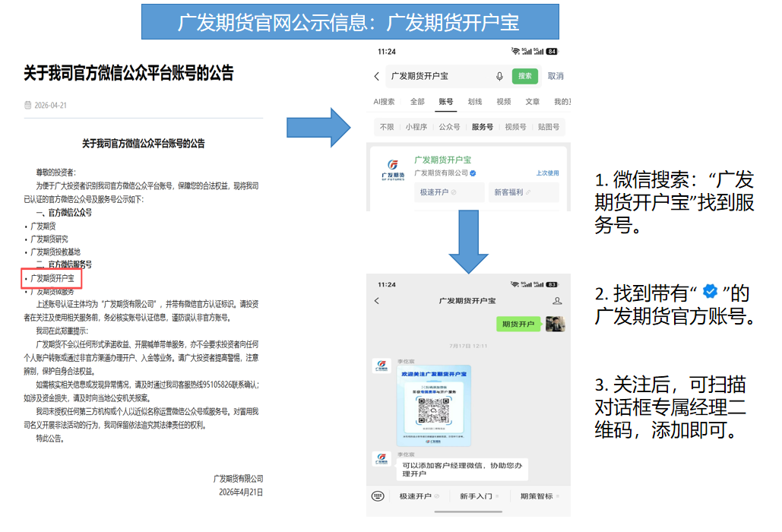Tap 取消 to cancel search
Screen dimensions: 782x532
[556, 76]
